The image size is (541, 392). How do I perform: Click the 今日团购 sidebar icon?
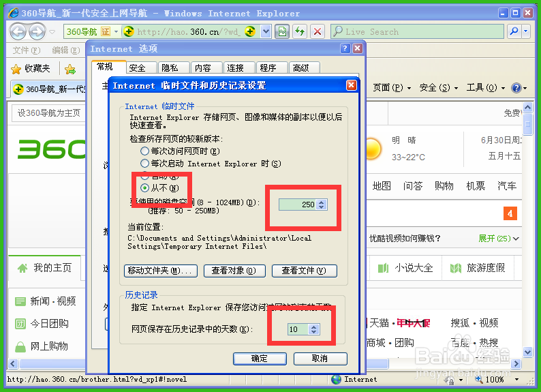click(x=20, y=324)
